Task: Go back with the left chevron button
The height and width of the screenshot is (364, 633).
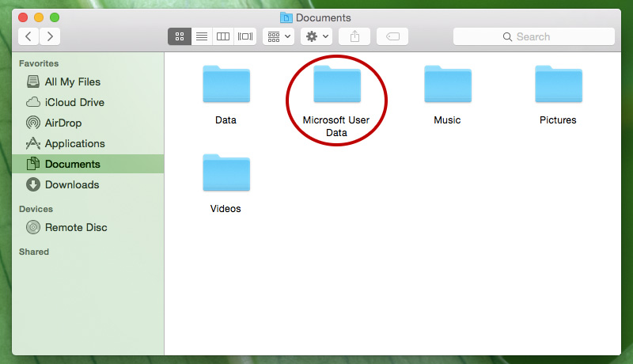Action: (x=28, y=36)
